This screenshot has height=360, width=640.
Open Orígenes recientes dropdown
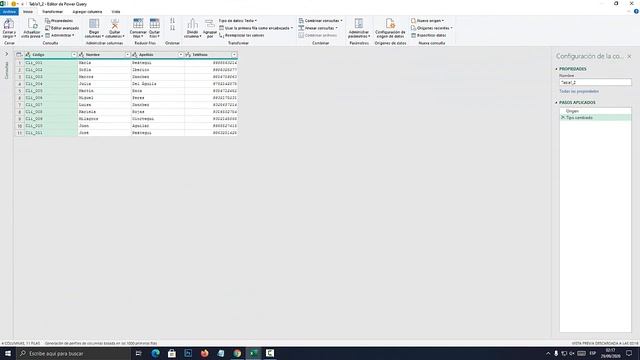tap(432, 28)
